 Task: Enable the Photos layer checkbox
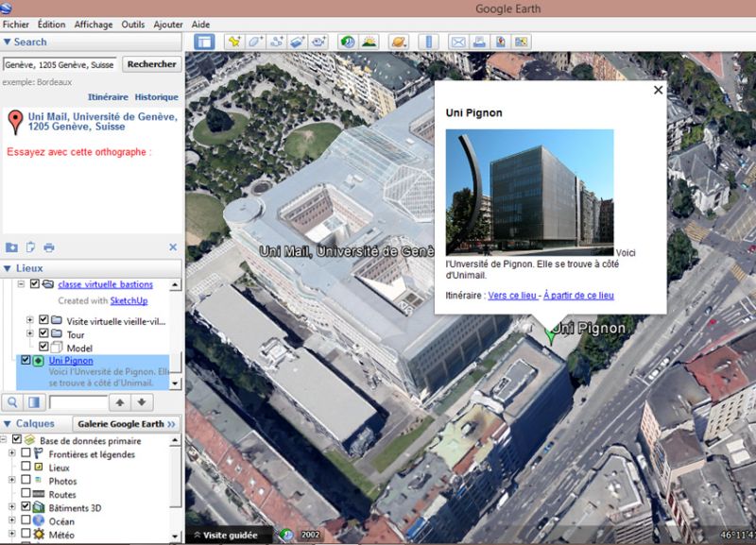[26, 480]
